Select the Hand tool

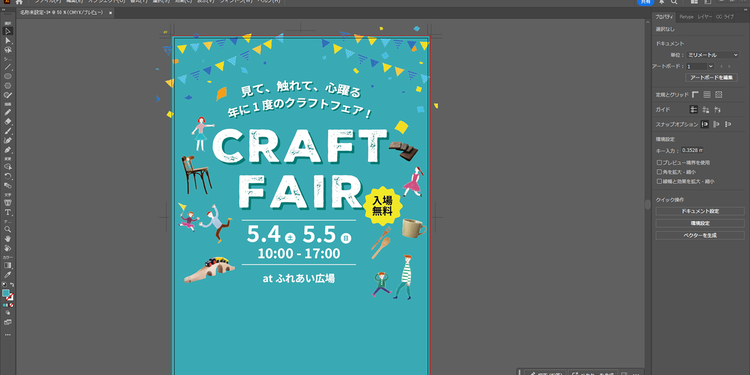click(8, 239)
